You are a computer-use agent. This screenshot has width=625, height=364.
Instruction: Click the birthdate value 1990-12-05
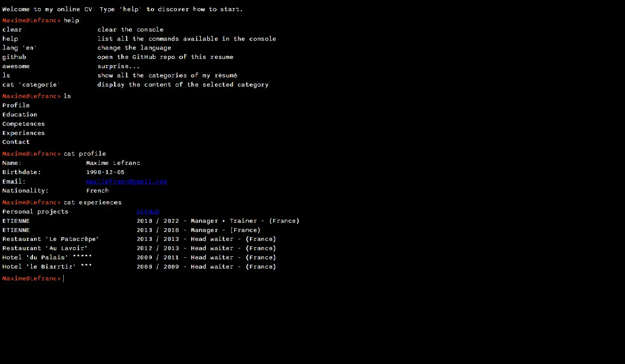[x=105, y=172]
